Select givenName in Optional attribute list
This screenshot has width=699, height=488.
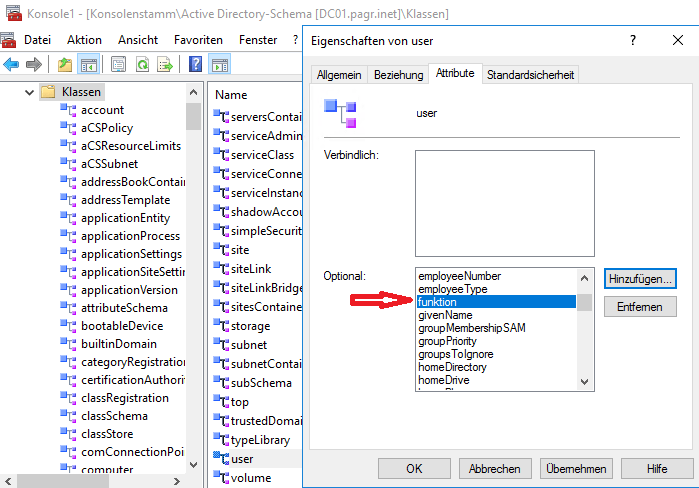point(445,314)
